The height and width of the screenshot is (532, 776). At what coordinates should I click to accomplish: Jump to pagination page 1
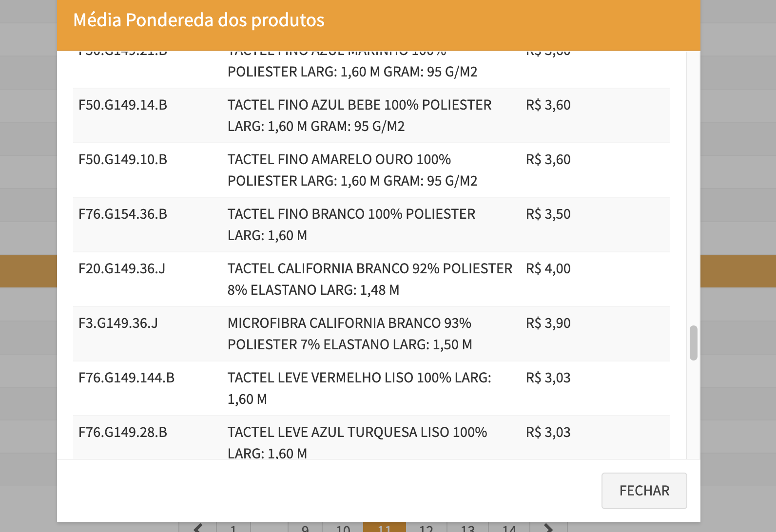(233, 528)
